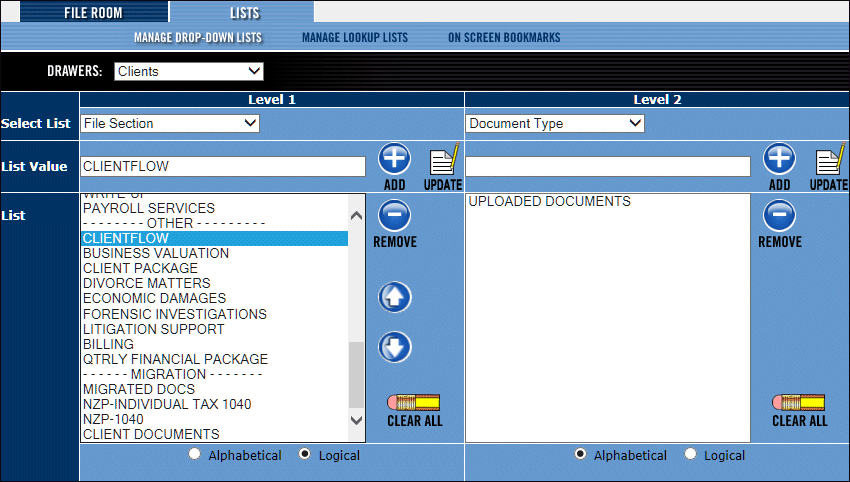Select Level 1 Logical radio button
This screenshot has width=850, height=482.
(x=305, y=455)
